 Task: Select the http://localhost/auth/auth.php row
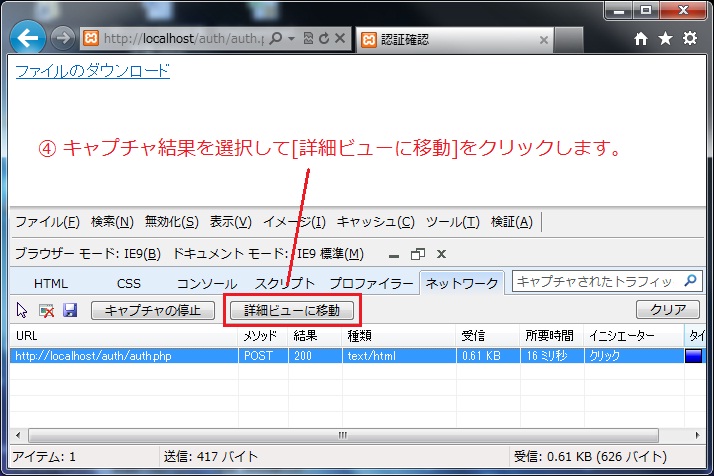(x=358, y=356)
